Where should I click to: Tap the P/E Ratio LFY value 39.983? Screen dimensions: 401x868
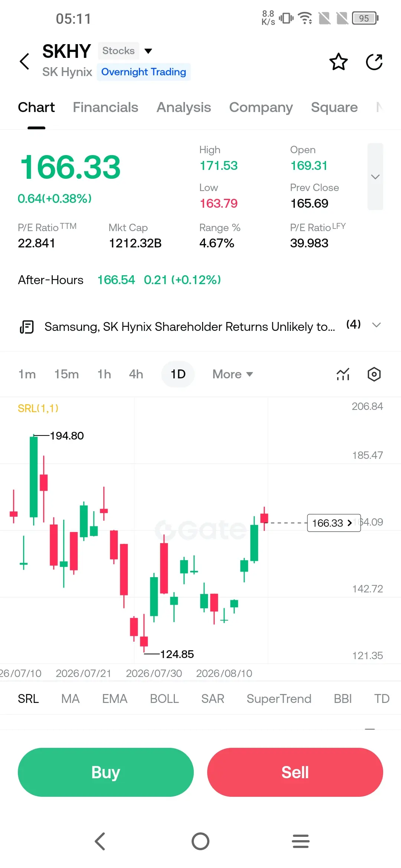click(309, 243)
